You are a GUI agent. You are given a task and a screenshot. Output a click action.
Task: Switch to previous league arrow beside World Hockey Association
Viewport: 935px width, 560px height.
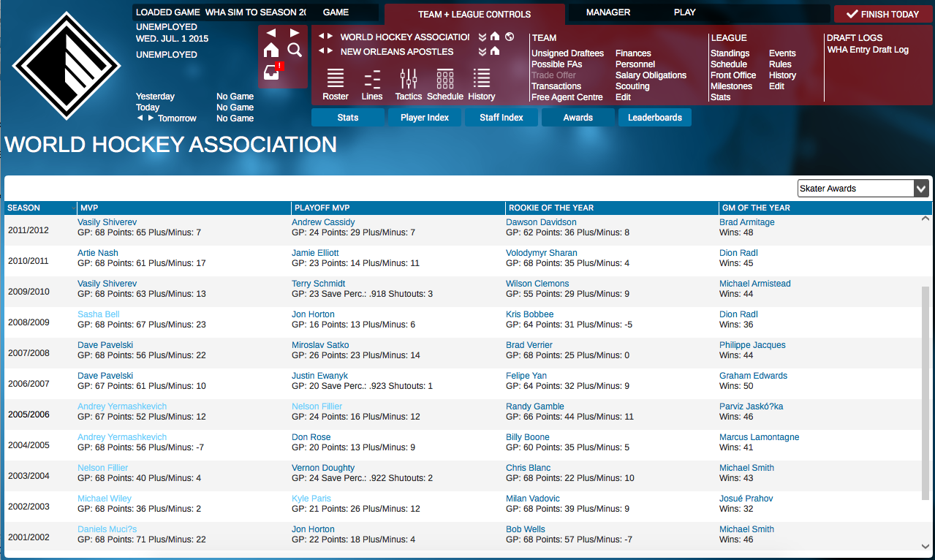coord(322,37)
